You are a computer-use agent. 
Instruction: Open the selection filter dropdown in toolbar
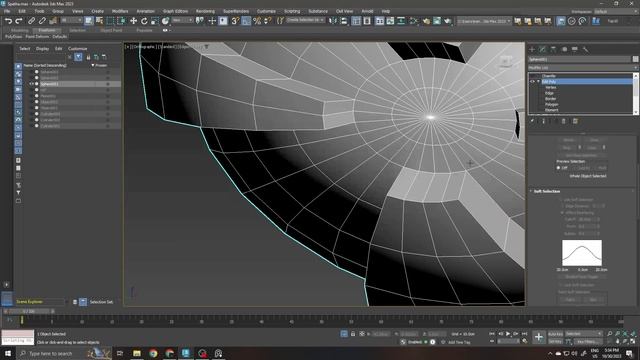click(x=72, y=20)
